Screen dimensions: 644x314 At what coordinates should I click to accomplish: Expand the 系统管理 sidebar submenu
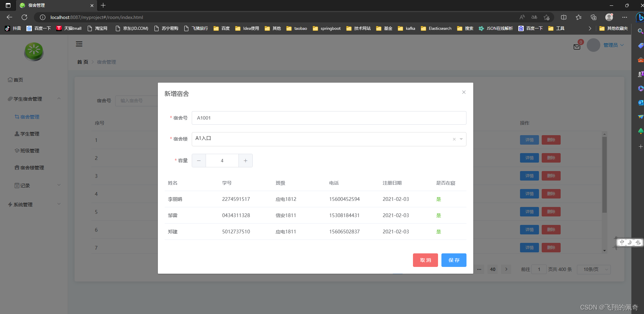tap(34, 205)
